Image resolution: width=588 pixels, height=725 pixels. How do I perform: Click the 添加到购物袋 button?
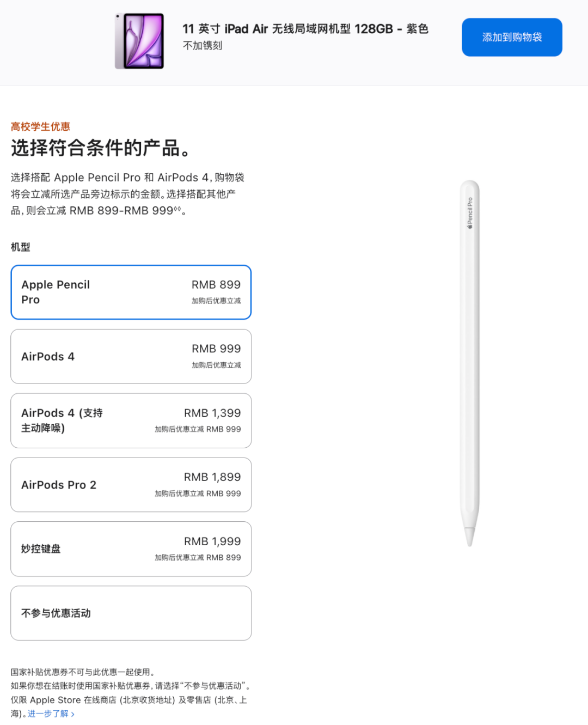click(x=512, y=37)
